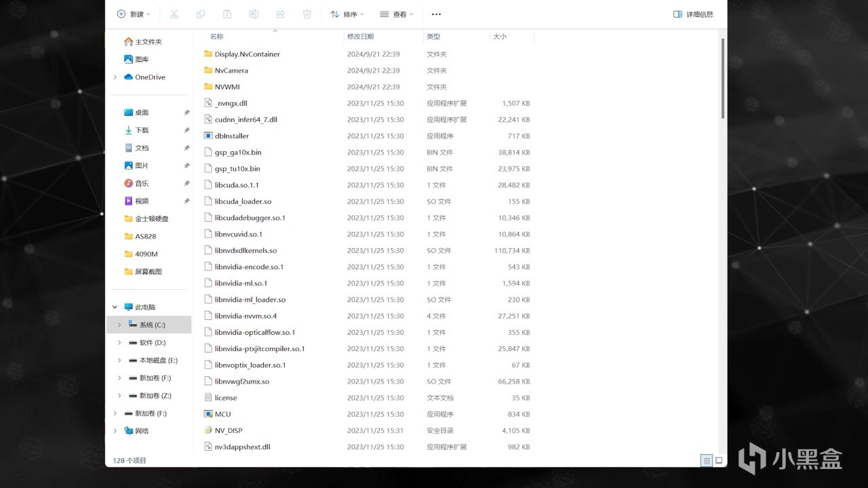Click the Cut scissors icon in toolbar
The height and width of the screenshot is (488, 868).
click(174, 14)
